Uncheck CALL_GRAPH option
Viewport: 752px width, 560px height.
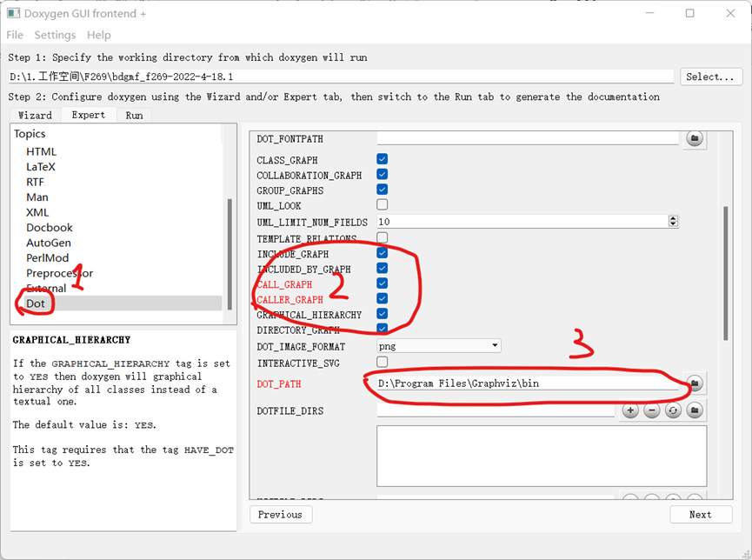[383, 283]
